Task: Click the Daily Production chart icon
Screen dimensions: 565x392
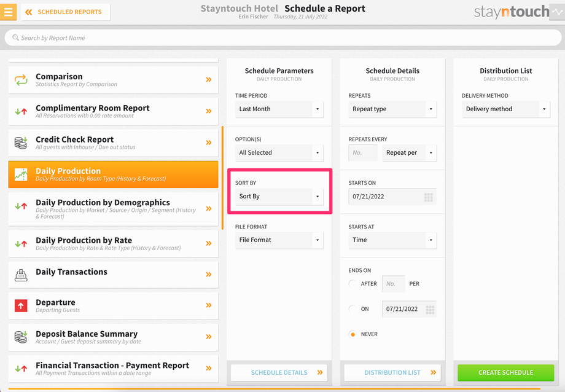Action: [21, 174]
